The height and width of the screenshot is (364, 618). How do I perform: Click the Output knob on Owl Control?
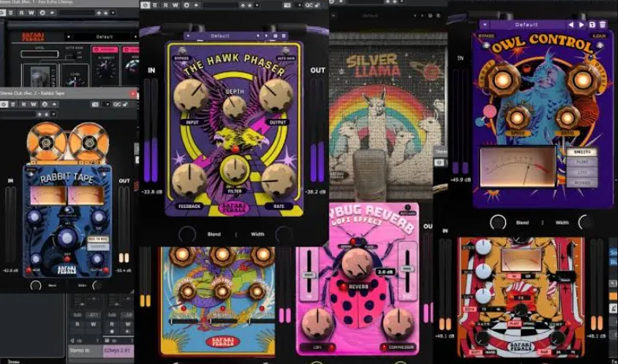point(583,80)
